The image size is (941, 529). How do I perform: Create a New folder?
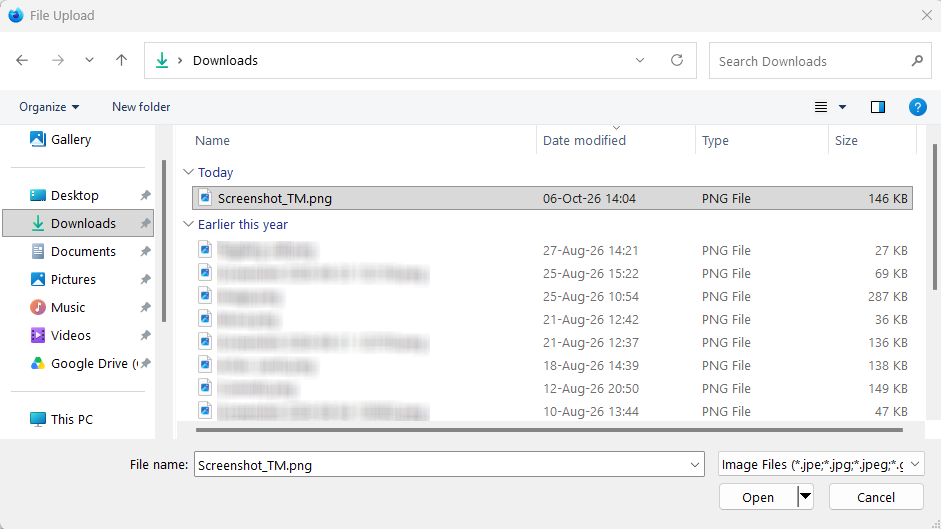[141, 107]
